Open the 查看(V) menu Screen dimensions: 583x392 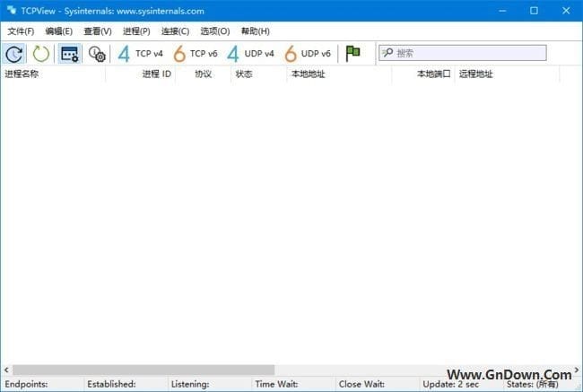pyautogui.click(x=98, y=31)
